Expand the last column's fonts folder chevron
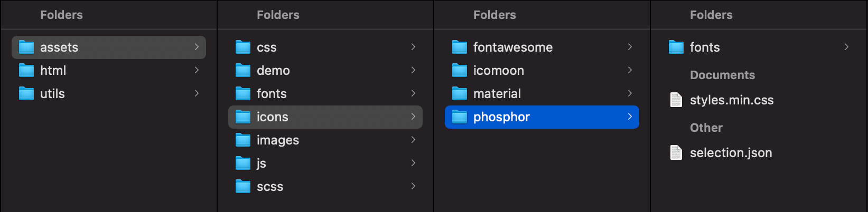Viewport: 868px width, 212px height. [x=846, y=47]
